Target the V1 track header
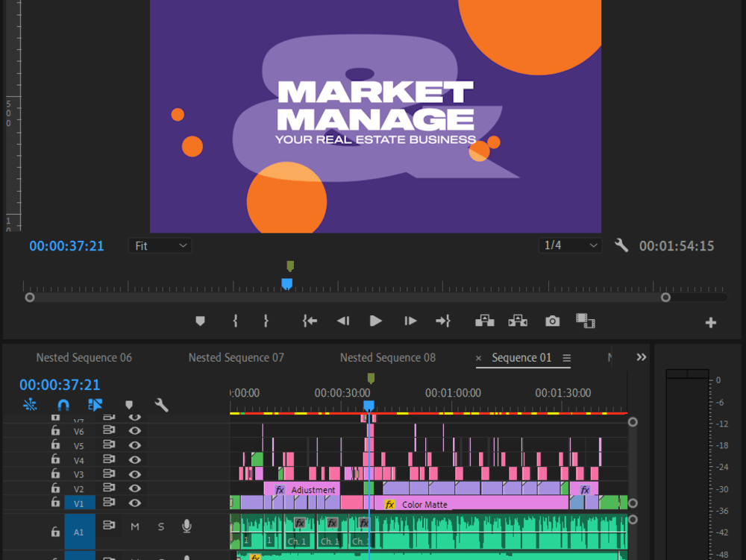This screenshot has width=746, height=560. pyautogui.click(x=80, y=503)
